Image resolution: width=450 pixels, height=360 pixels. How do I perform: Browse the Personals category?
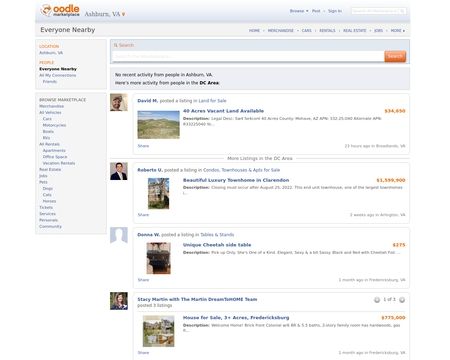point(48,220)
